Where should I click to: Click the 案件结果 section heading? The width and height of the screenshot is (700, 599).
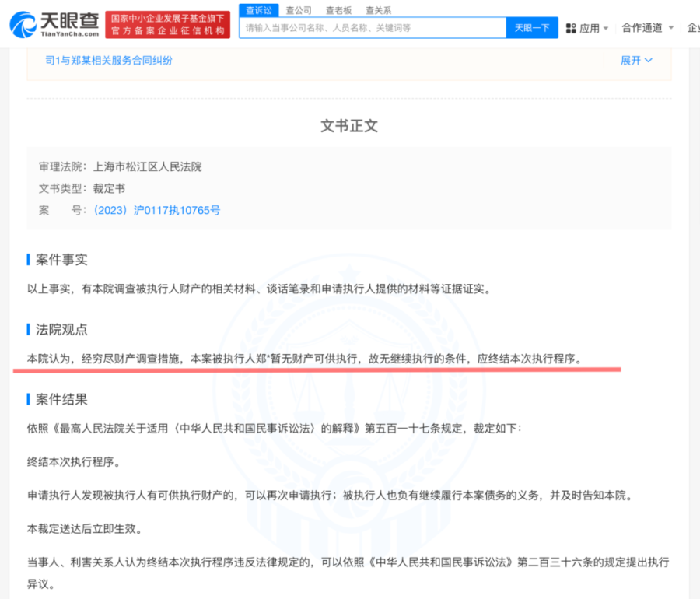tap(61, 399)
